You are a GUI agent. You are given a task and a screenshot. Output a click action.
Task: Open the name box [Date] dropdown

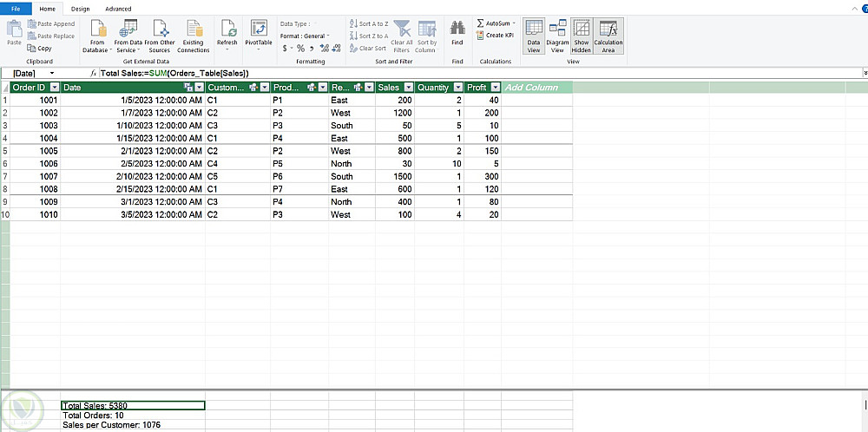(x=52, y=73)
